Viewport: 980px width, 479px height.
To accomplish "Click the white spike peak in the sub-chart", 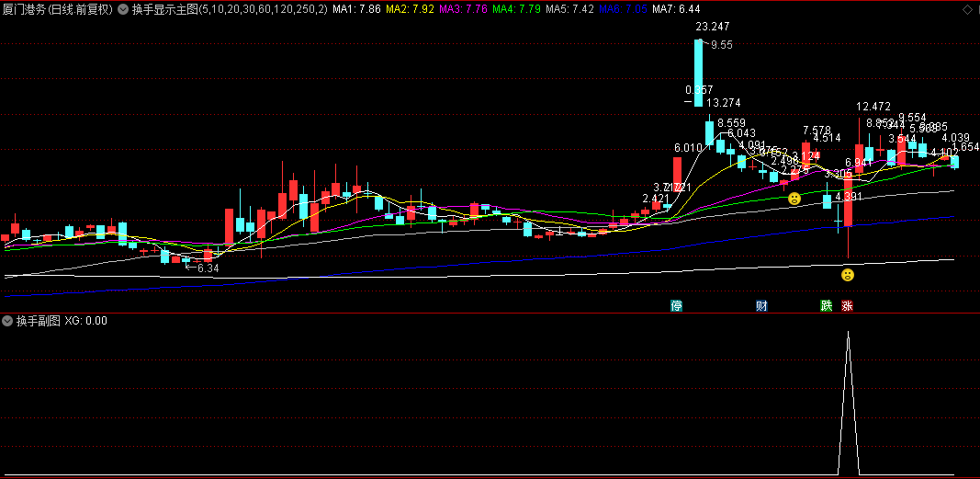I will tap(848, 334).
